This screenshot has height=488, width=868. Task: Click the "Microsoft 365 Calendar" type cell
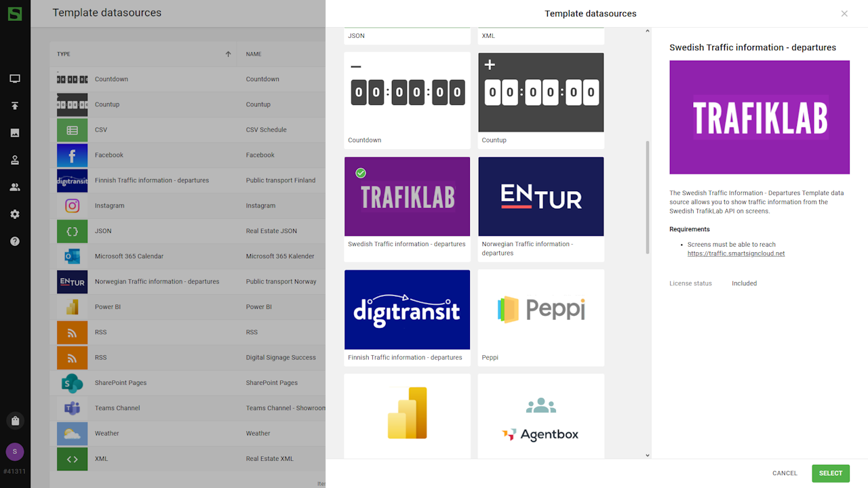click(x=129, y=256)
